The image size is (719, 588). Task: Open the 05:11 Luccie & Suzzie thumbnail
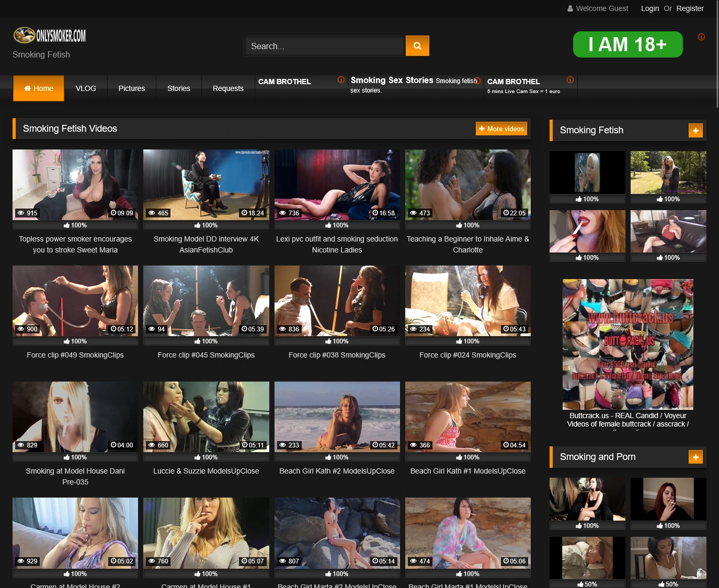[x=206, y=417]
